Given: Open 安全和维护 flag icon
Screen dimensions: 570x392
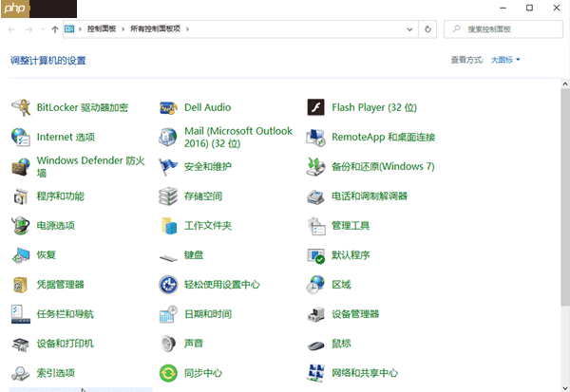Looking at the screenshot, I should pyautogui.click(x=168, y=167).
